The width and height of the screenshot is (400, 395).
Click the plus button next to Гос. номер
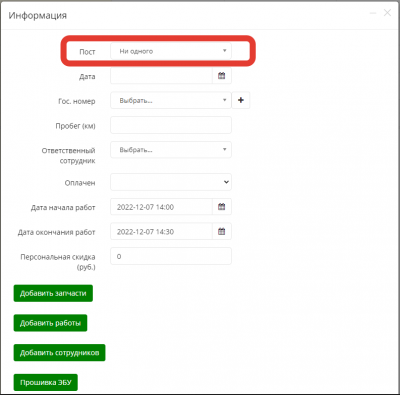[x=241, y=100]
